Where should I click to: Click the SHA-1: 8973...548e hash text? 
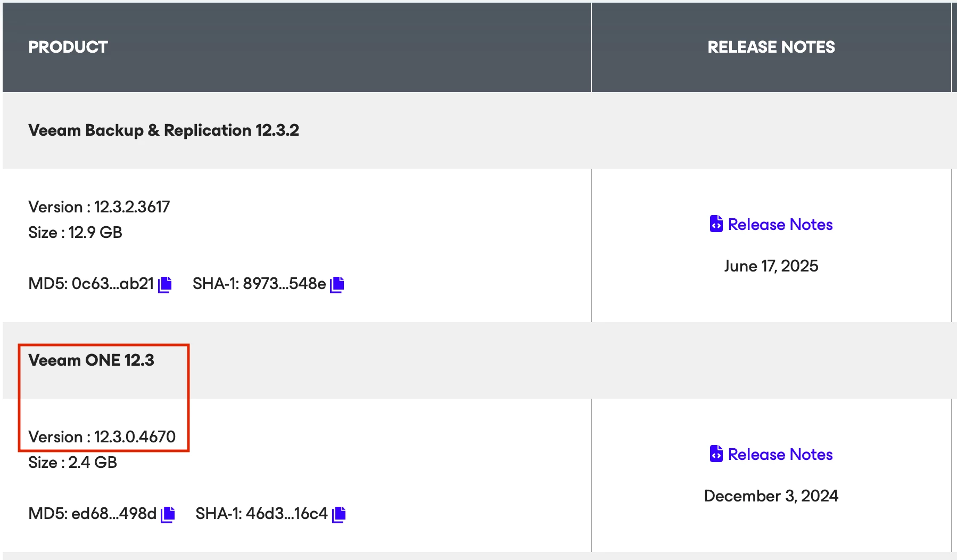tap(259, 284)
